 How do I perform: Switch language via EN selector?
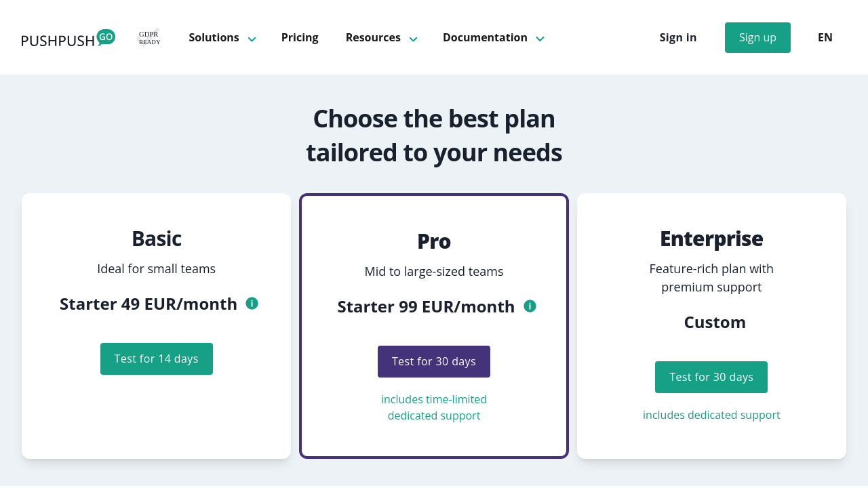[825, 37]
